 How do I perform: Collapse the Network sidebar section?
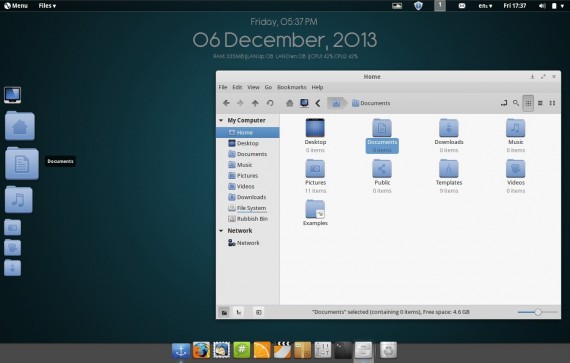click(x=221, y=231)
